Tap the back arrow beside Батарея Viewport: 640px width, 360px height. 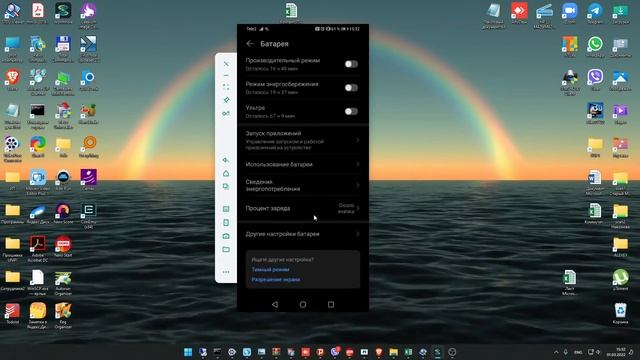[250, 44]
